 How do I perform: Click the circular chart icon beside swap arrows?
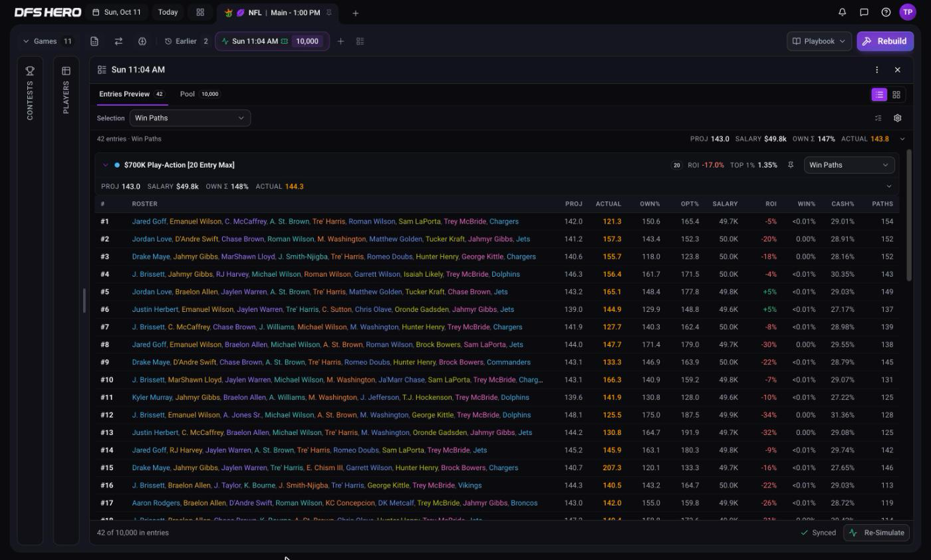pyautogui.click(x=142, y=41)
